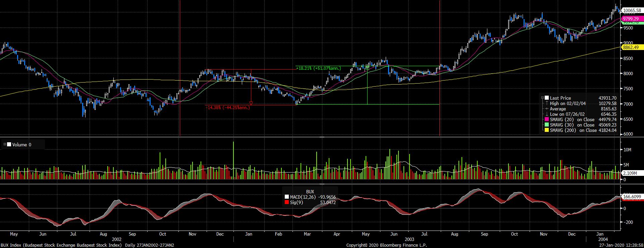This screenshot has width=644, height=248.
Task: Click the Bloomberg copyright notice
Action: click(386, 245)
